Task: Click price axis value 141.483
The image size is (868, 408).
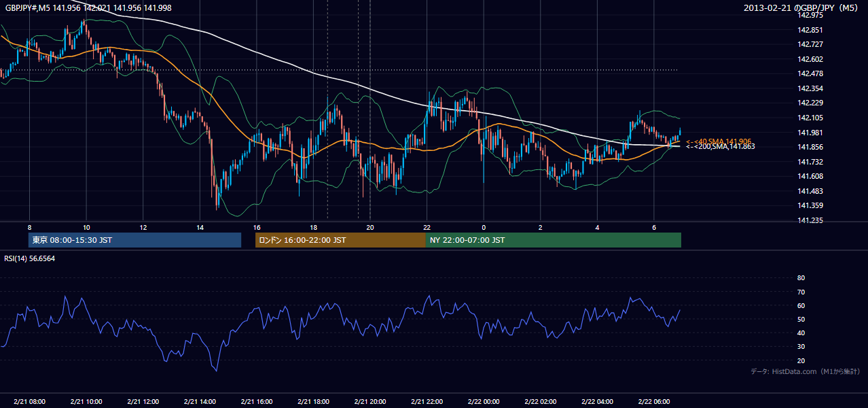Action: [x=810, y=191]
